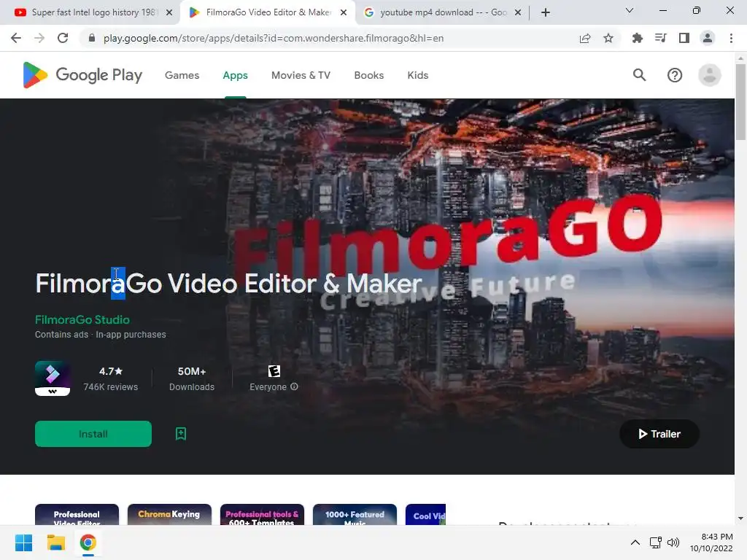Screen dimensions: 747x560
Task: Open Google Play search
Action: pos(639,75)
